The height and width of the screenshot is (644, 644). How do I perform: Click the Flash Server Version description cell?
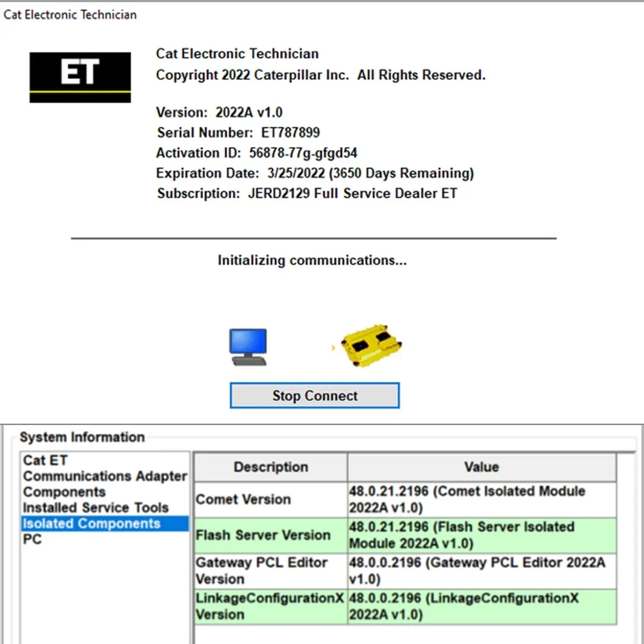(270, 536)
